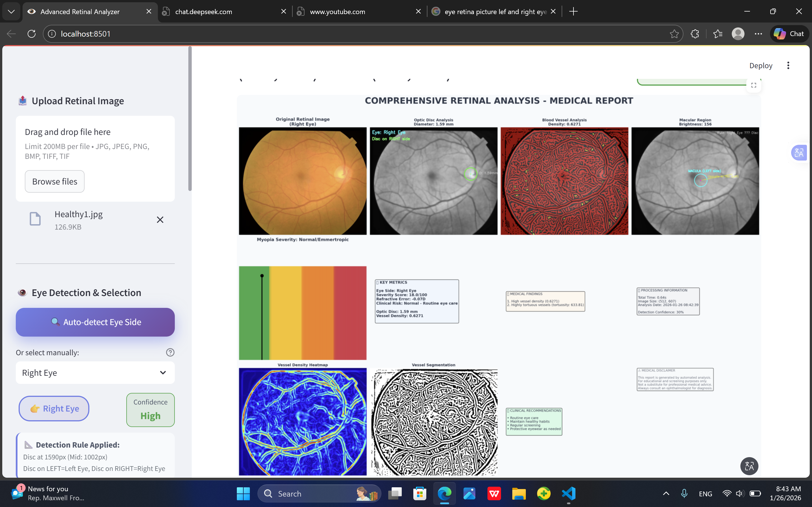Click the Browse files button

coord(55,181)
